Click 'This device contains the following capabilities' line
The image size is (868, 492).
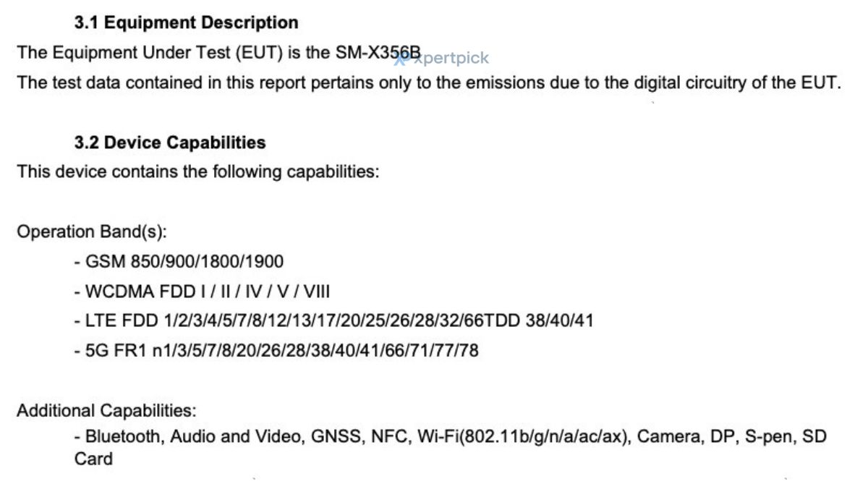197,172
